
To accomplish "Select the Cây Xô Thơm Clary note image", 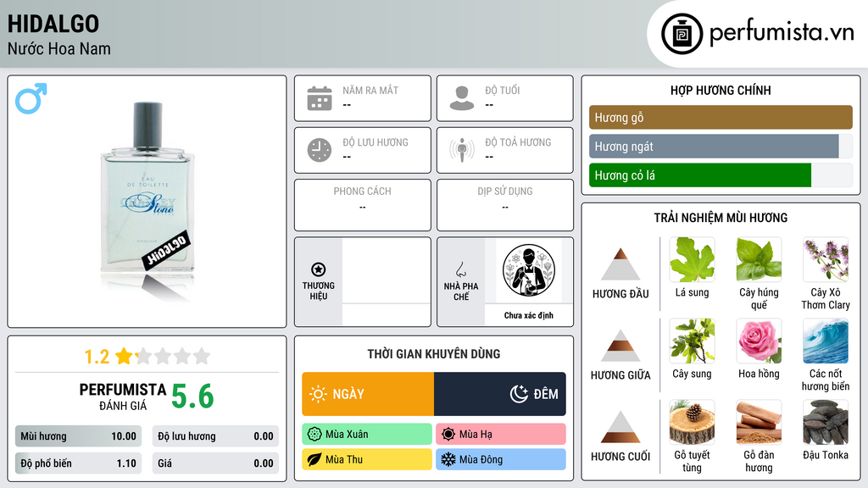I will [x=826, y=260].
